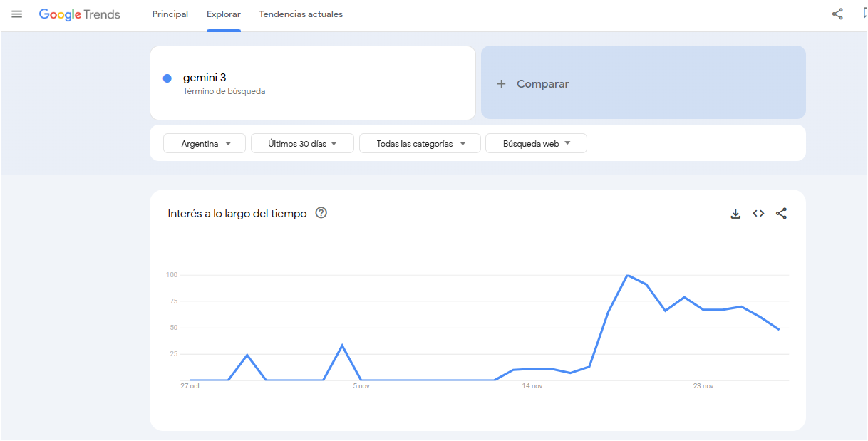Screen dimensions: 868x441
Task: Switch to the Principal tab
Action: point(170,14)
